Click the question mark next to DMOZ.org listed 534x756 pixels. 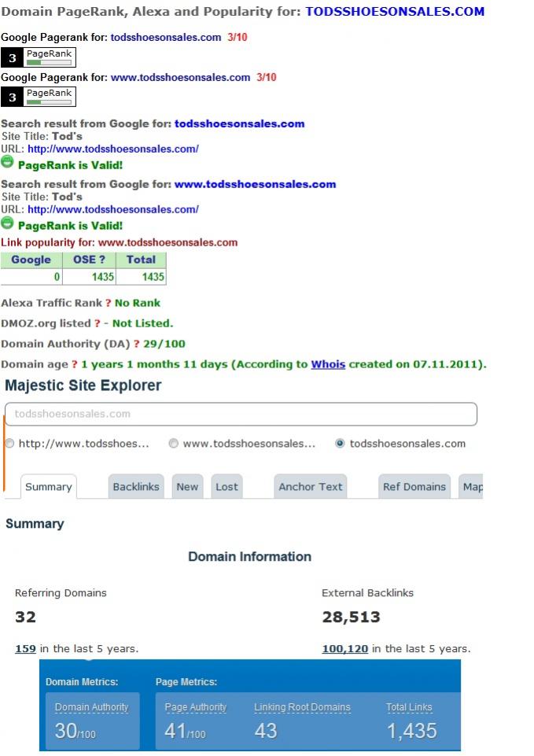tap(98, 323)
